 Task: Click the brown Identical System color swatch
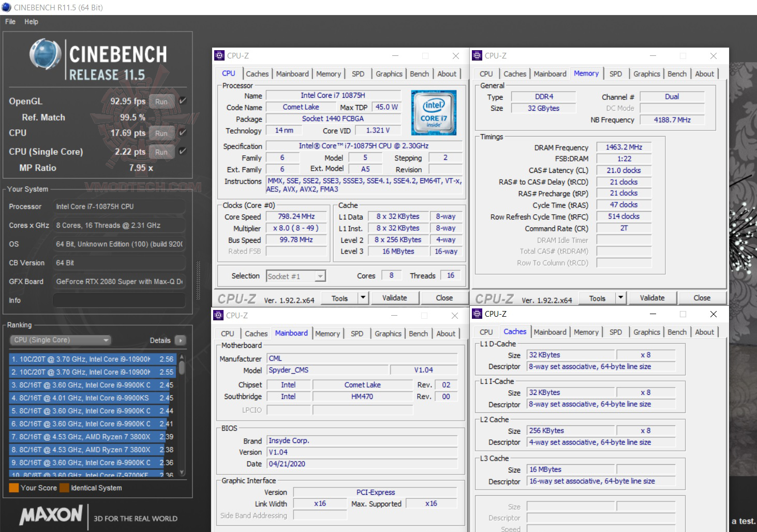pyautogui.click(x=64, y=487)
